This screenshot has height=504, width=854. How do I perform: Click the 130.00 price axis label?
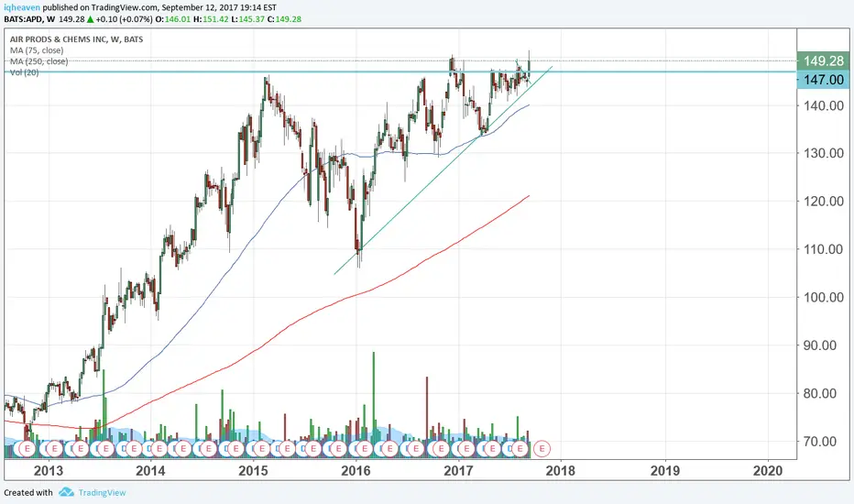pos(824,154)
